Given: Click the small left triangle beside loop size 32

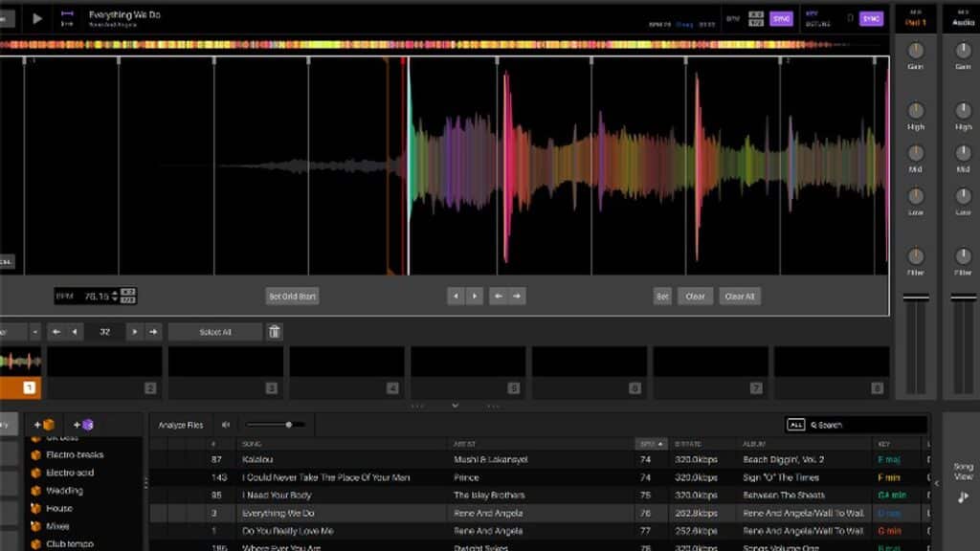Looking at the screenshot, I should click(x=75, y=332).
